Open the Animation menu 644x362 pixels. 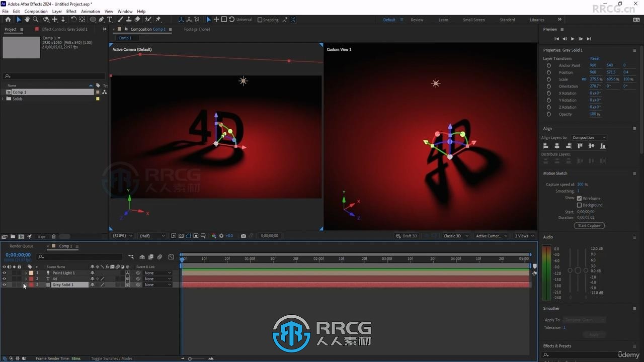point(91,11)
